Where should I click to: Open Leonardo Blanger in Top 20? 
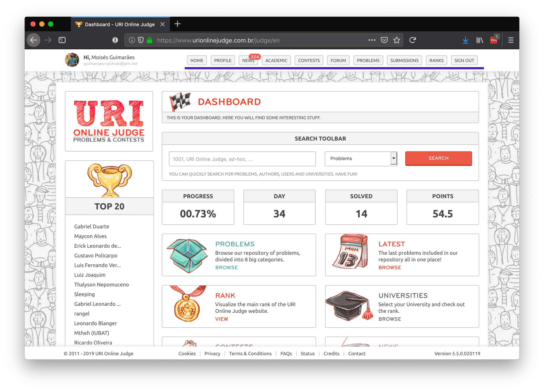tap(95, 323)
